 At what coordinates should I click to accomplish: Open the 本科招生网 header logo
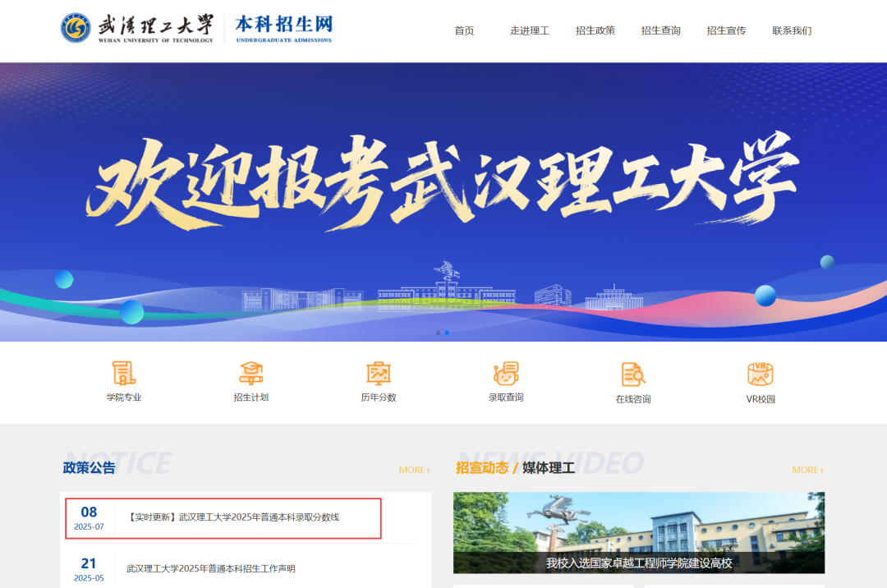coord(283,26)
